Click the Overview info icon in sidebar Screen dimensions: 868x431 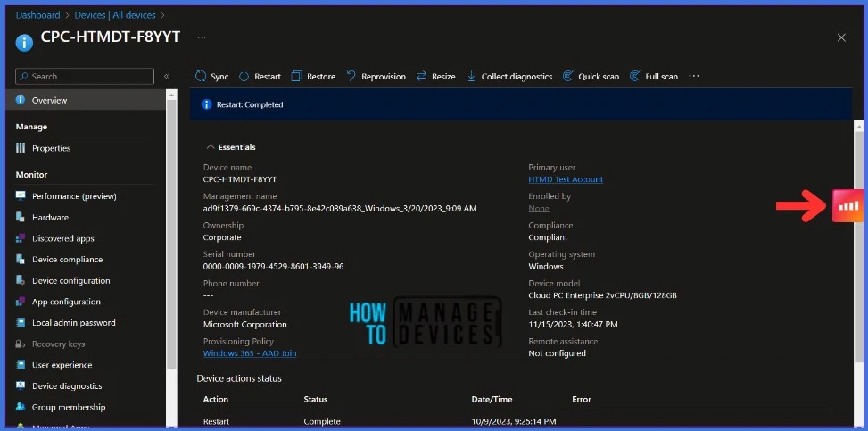[21, 100]
